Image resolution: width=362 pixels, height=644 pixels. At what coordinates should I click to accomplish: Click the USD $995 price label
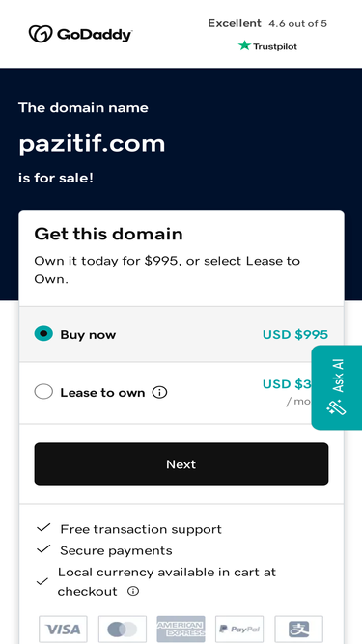(x=295, y=335)
